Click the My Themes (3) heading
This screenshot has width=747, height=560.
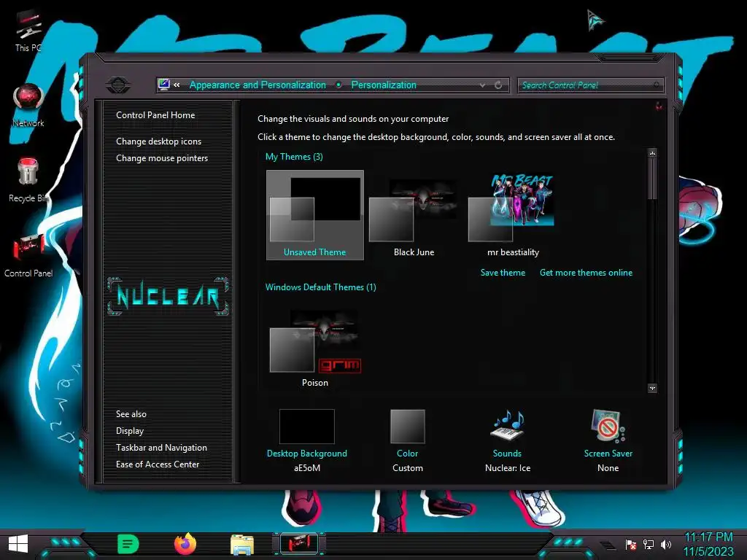point(294,157)
